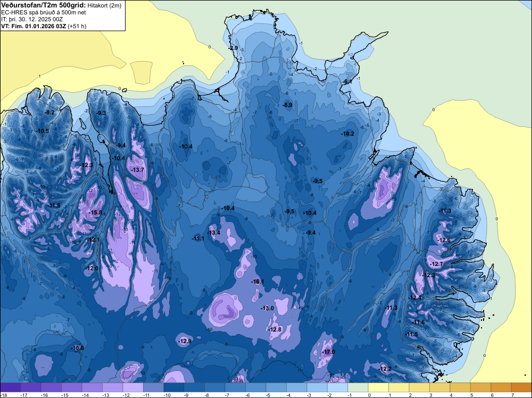Viewport: 532px width, 398px height.
Task: Pick the orange legend swatch between 5 and 6
Action: (x=480, y=387)
